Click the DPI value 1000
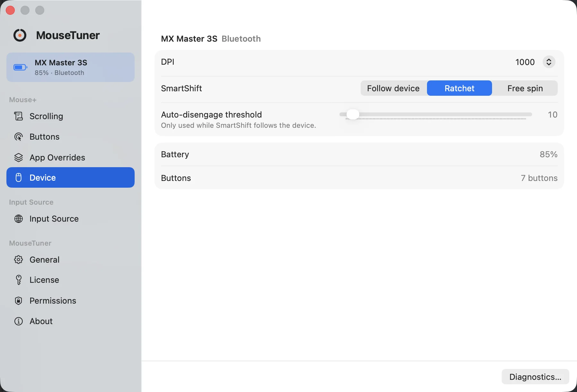 [x=525, y=62]
